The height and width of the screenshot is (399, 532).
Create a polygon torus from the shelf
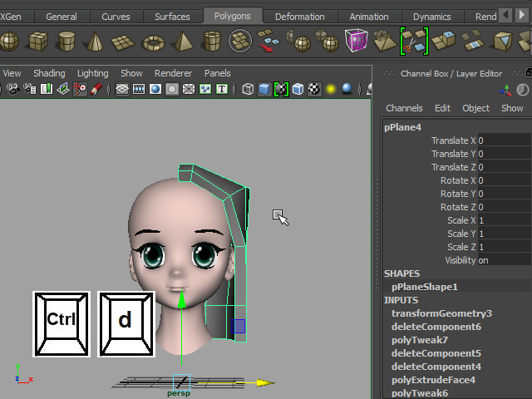click(x=153, y=42)
